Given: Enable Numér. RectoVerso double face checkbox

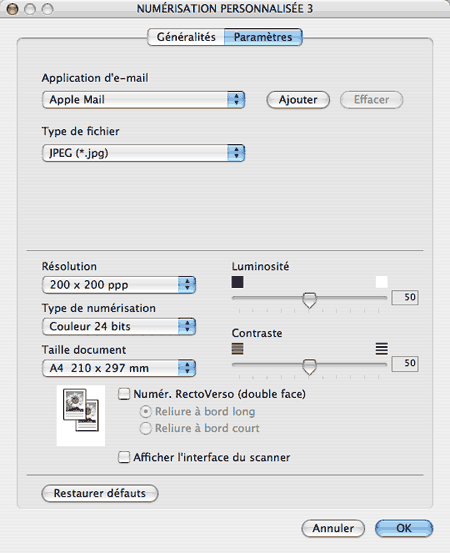Looking at the screenshot, I should 124,394.
